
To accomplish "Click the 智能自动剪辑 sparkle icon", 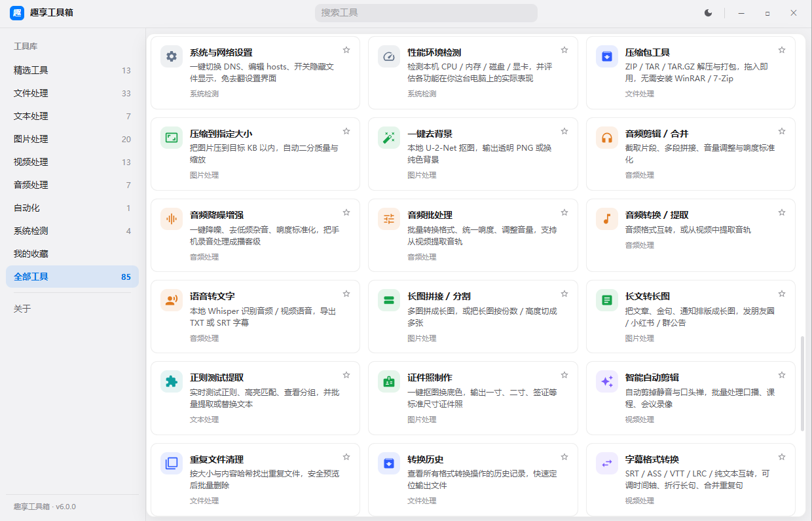I will (x=607, y=381).
